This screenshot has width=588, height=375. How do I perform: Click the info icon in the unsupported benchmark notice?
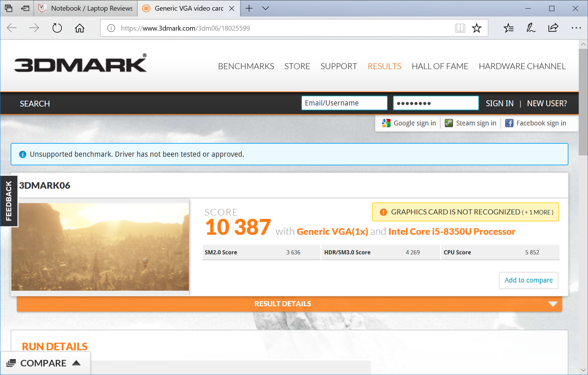coord(23,154)
